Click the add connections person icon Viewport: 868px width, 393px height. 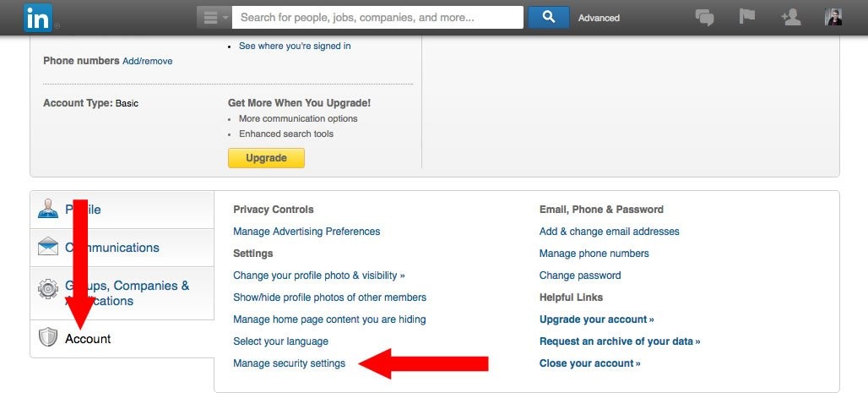click(x=790, y=17)
